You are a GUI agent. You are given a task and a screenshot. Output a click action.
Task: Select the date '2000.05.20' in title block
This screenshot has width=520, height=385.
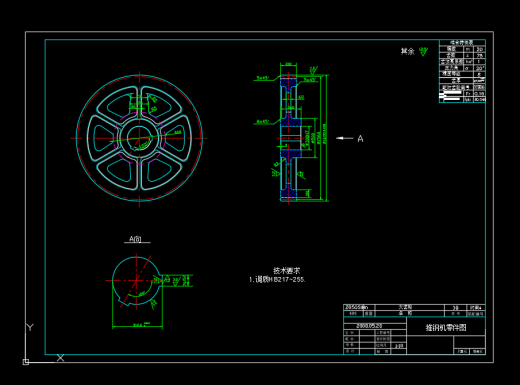click(x=369, y=326)
